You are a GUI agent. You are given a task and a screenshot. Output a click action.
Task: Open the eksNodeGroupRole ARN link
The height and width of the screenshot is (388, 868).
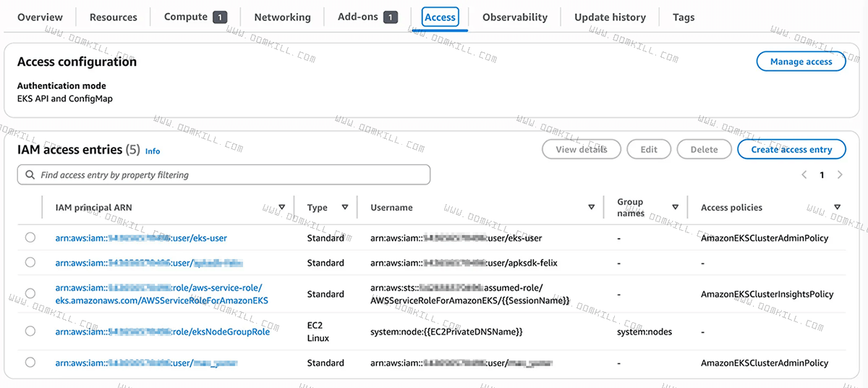(x=162, y=332)
